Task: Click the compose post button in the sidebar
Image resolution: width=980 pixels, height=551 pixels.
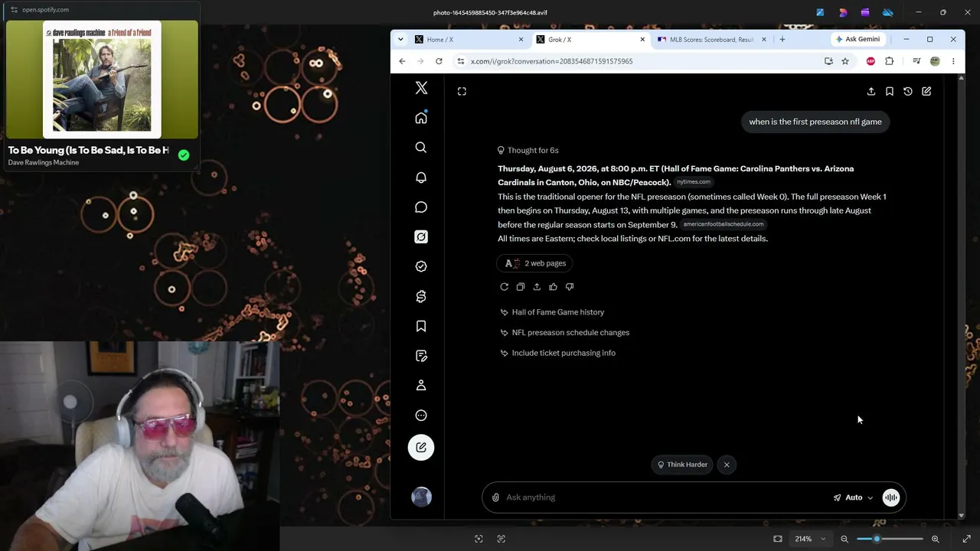Action: tap(421, 448)
